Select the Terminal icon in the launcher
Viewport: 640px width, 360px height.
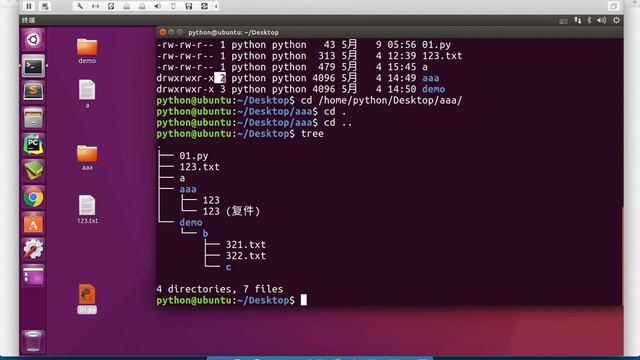(x=33, y=66)
